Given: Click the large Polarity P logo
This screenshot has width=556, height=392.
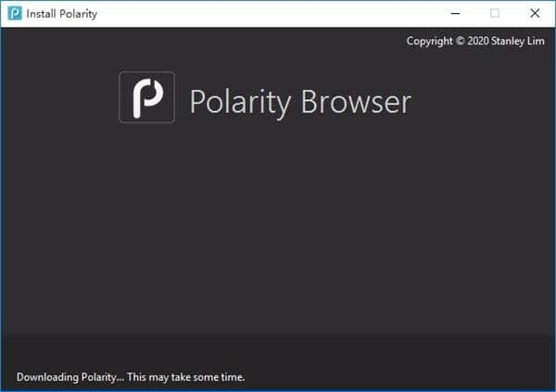Looking at the screenshot, I should 146,96.
